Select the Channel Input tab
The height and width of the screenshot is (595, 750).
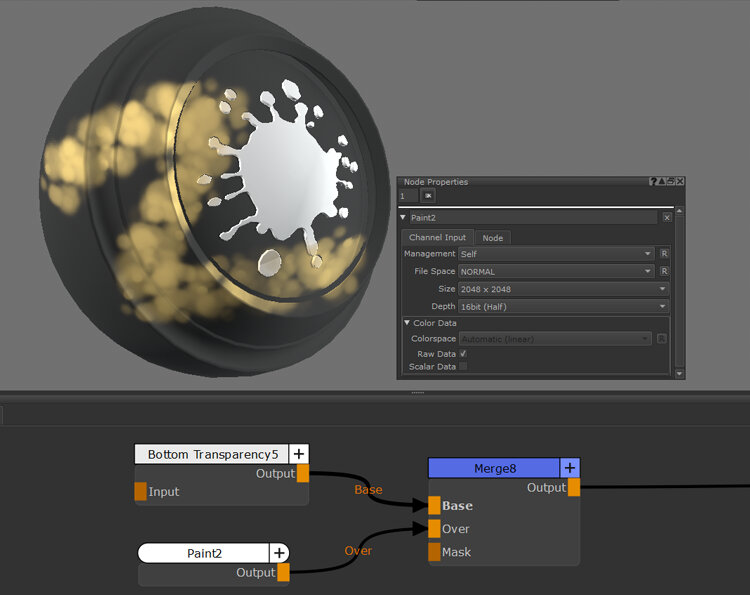coord(437,238)
